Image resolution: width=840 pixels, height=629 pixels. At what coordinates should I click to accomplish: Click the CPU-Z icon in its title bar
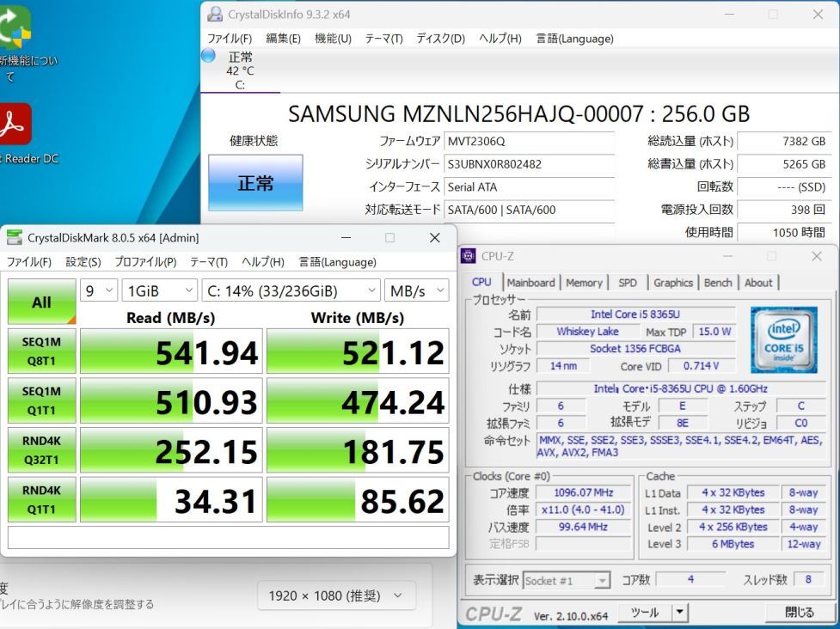click(467, 255)
